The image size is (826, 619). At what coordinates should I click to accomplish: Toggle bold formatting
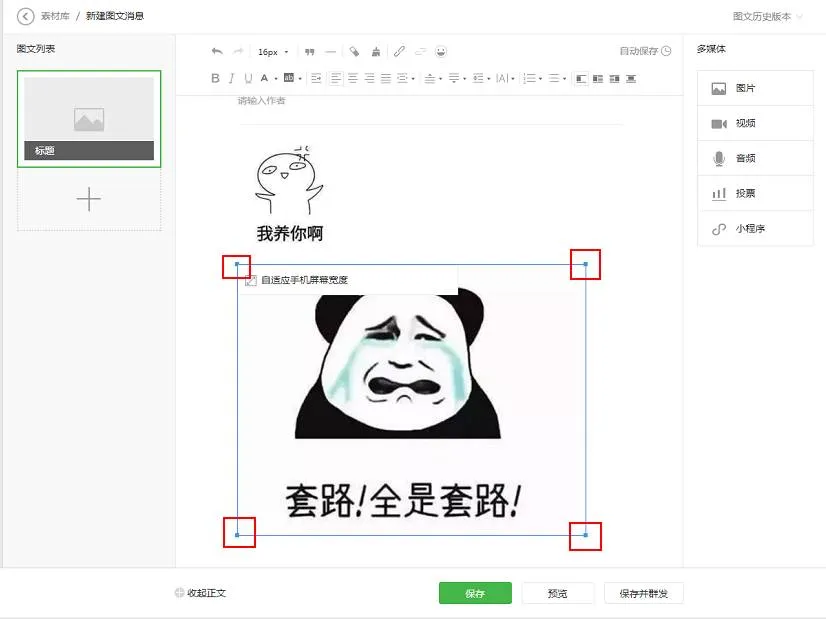[x=215, y=78]
